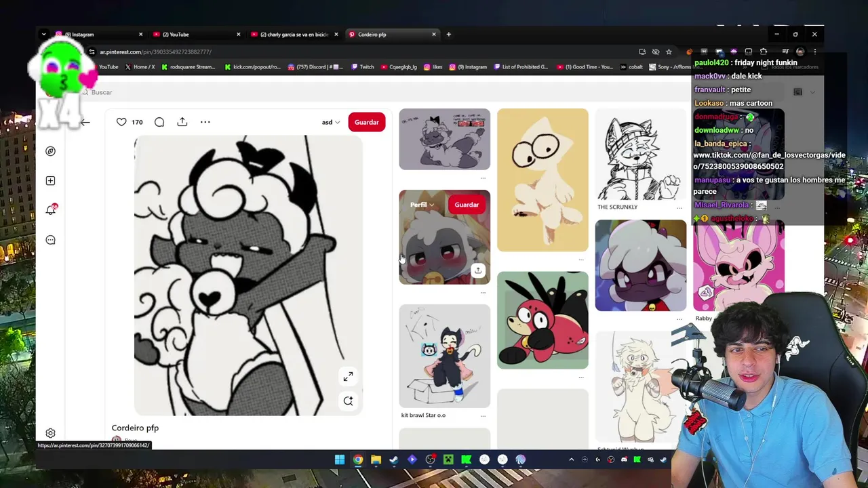This screenshot has height=488, width=868.
Task: Open the kit brawl Star o.o pin
Action: (x=444, y=357)
